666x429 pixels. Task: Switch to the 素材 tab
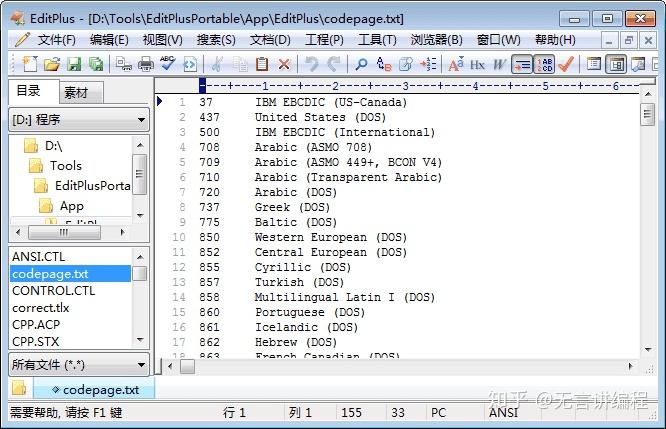(x=79, y=93)
